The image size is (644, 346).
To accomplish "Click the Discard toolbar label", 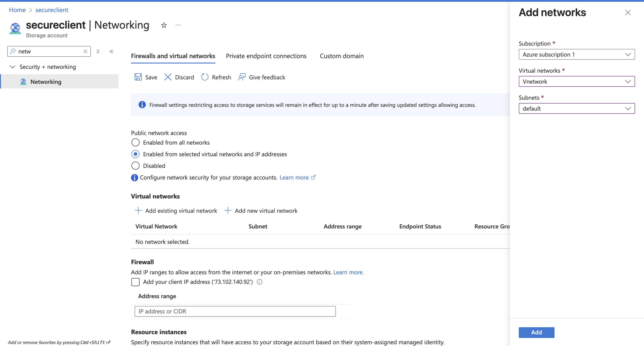I will [184, 77].
